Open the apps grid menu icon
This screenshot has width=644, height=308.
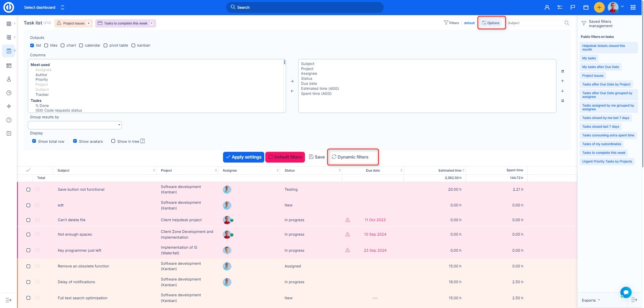click(x=633, y=7)
